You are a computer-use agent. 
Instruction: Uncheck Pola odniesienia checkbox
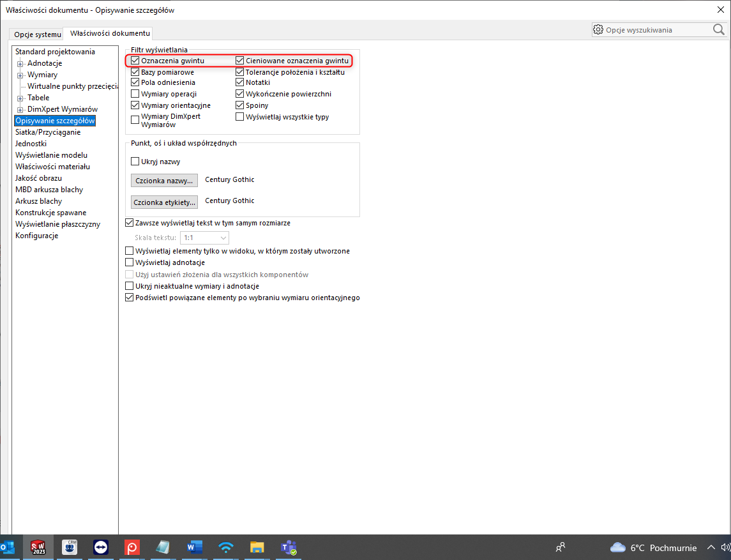click(135, 82)
